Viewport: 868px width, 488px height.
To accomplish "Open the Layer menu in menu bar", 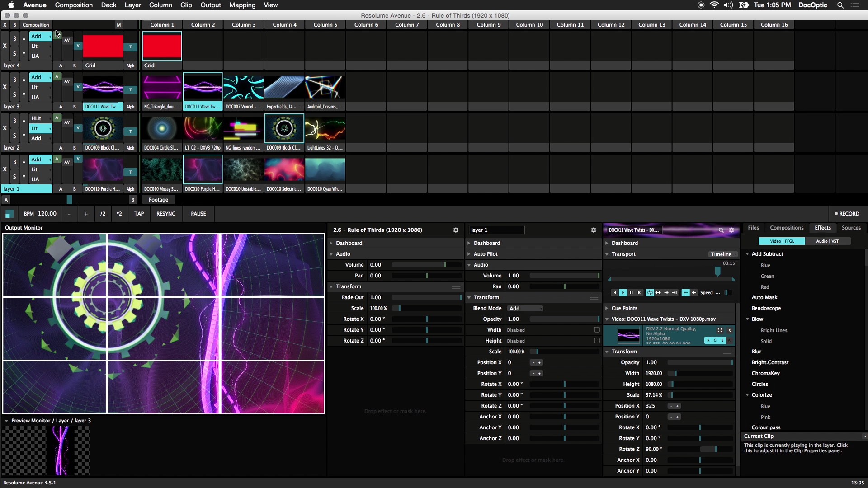I will pos(132,5).
